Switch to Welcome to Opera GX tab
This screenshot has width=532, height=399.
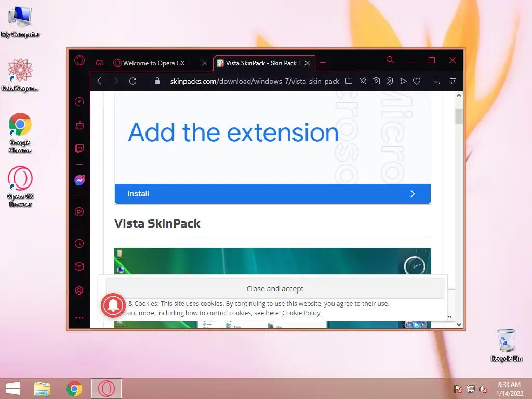(x=154, y=63)
